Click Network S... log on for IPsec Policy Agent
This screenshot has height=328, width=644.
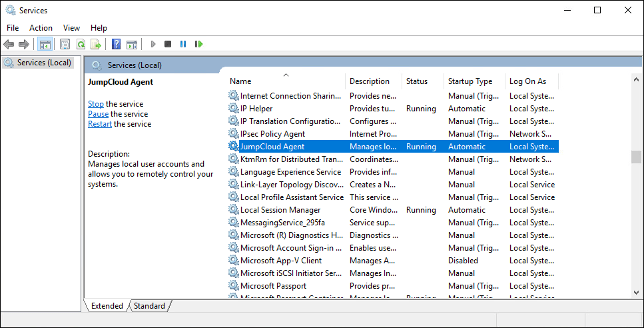point(530,133)
